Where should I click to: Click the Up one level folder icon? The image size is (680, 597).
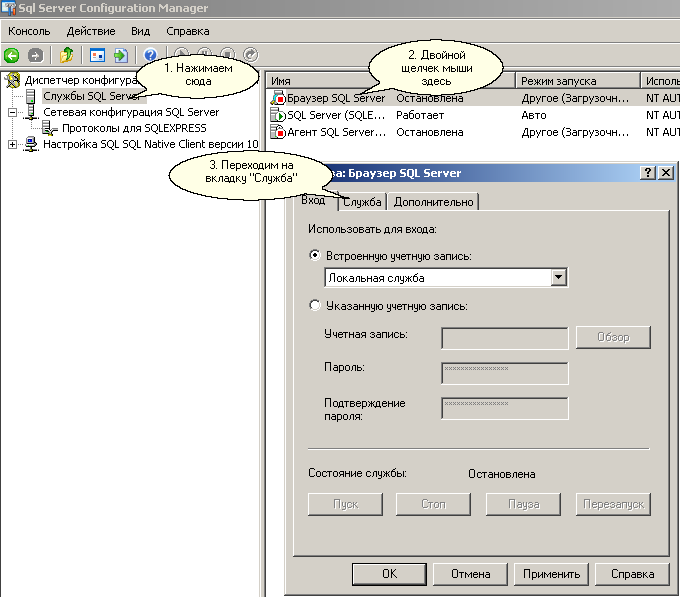coord(67,56)
